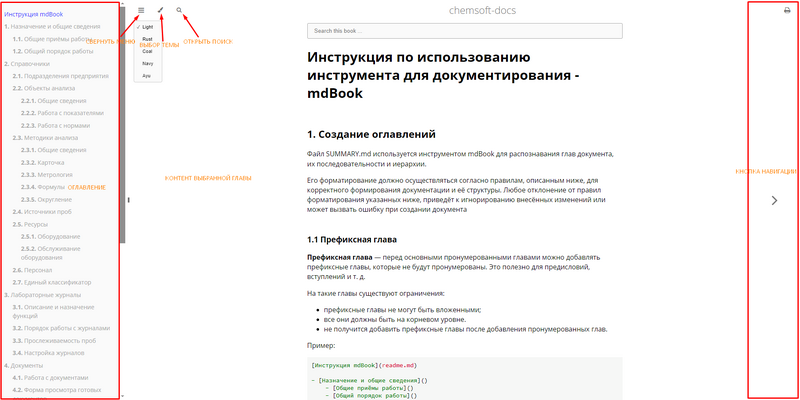
Task: Open section 2.5.2 'Обслуживание оборудования'
Action: point(51,253)
